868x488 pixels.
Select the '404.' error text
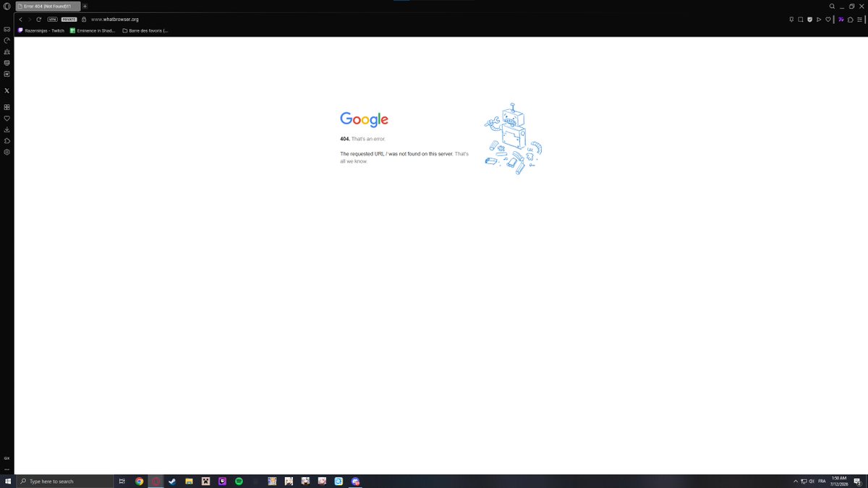click(x=345, y=139)
